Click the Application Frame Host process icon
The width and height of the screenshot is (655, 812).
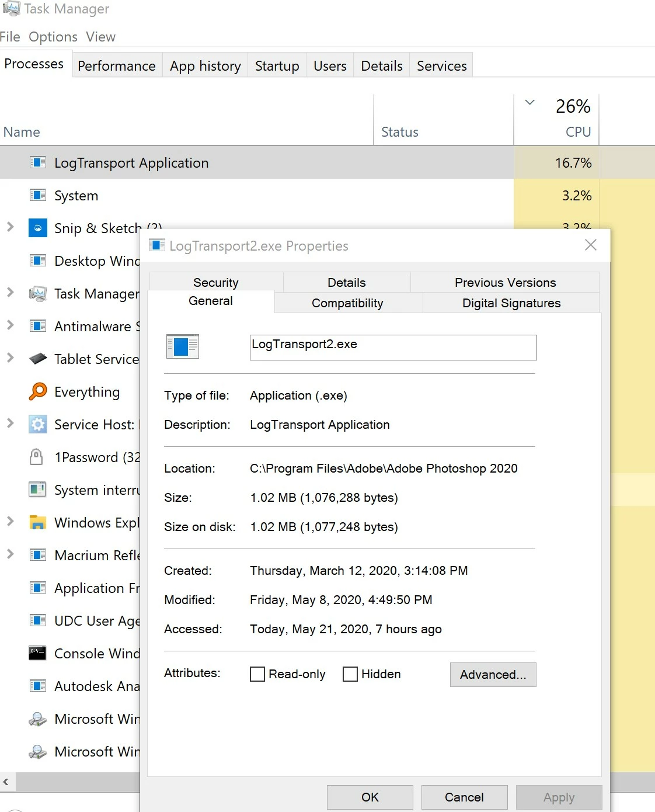click(38, 588)
